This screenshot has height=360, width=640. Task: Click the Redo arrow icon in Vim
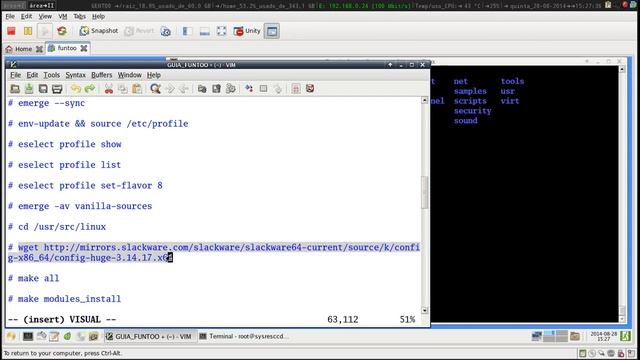point(90,89)
